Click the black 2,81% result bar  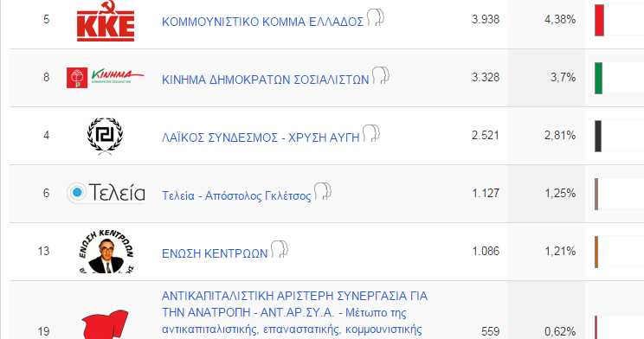click(598, 136)
